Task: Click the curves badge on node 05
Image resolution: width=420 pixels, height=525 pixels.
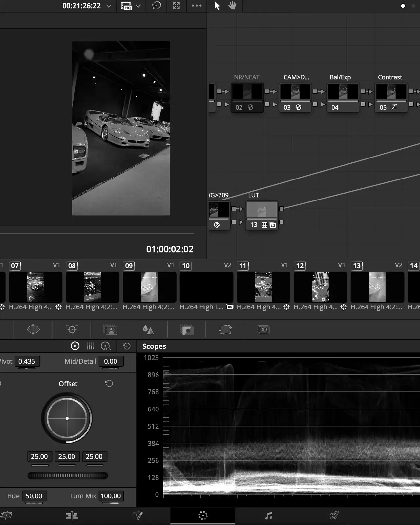Action: (x=394, y=107)
